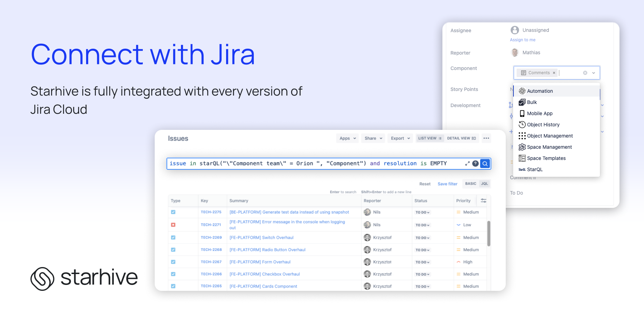644x315 pixels.
Task: Switch to Basic search mode
Action: [471, 184]
